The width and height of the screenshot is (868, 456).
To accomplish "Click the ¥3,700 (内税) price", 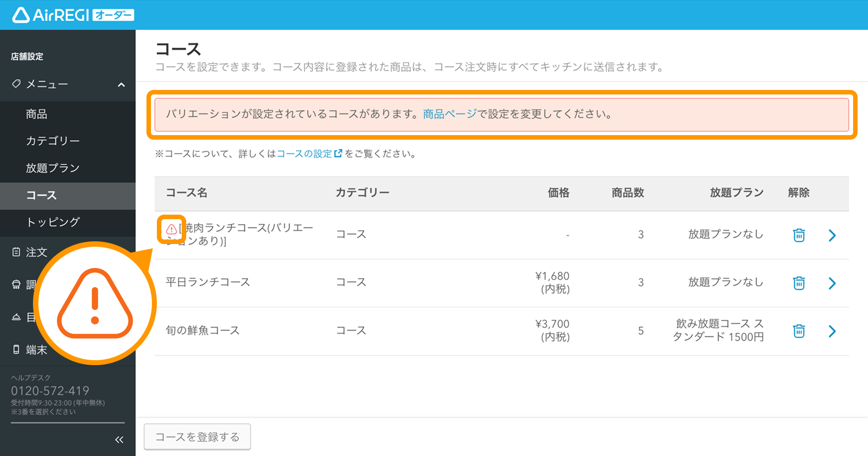I will pos(552,330).
